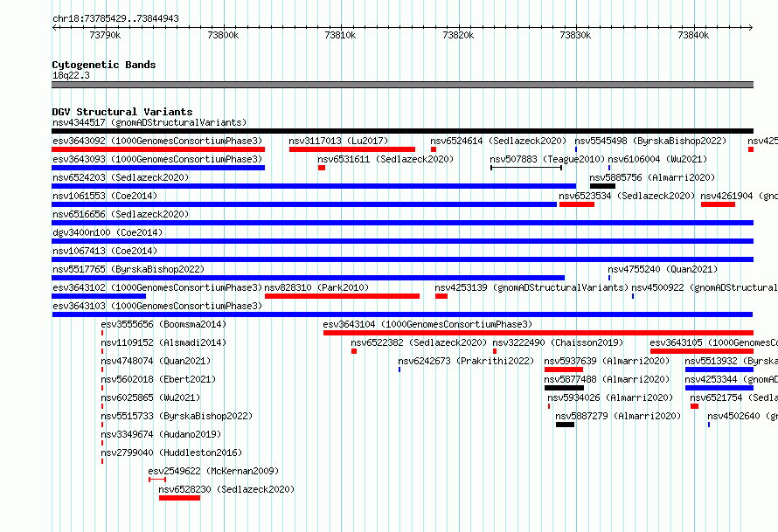Click nsv1067413 (Coe2014) label
This screenshot has height=532, width=778.
pos(105,251)
